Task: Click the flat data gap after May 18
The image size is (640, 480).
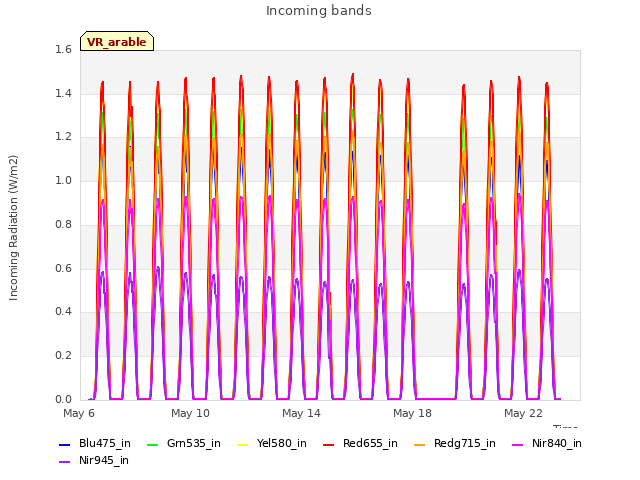Action: [436, 399]
